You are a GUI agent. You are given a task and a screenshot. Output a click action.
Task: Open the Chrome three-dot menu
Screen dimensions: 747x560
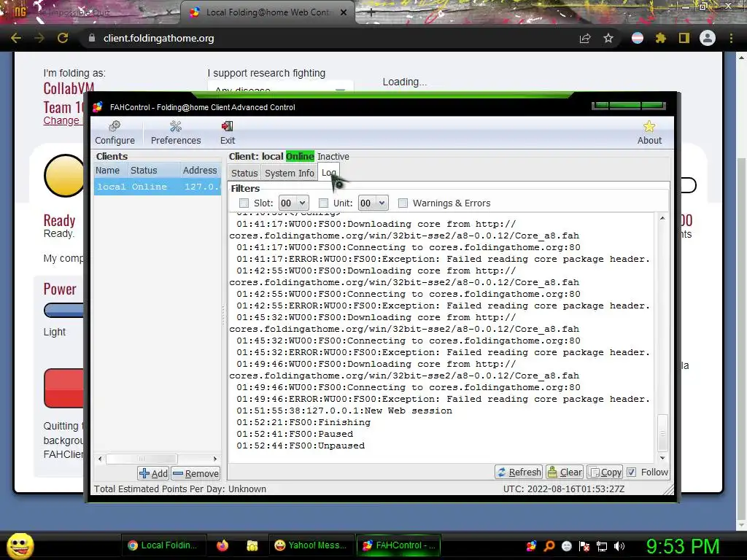pos(731,38)
